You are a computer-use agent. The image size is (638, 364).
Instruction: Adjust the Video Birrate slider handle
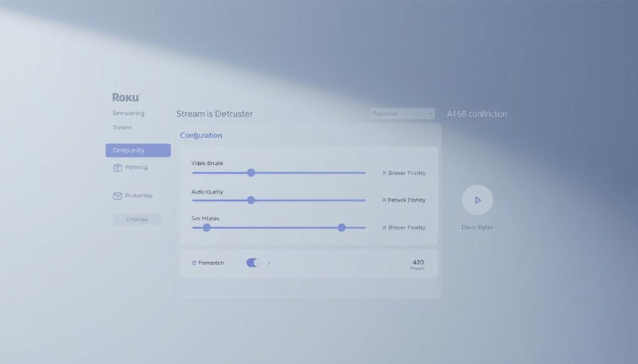click(x=251, y=172)
